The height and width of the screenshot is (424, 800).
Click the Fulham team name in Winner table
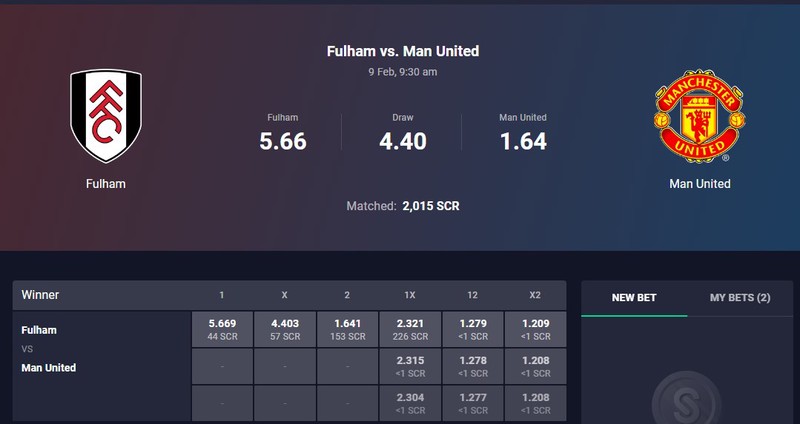[39, 330]
